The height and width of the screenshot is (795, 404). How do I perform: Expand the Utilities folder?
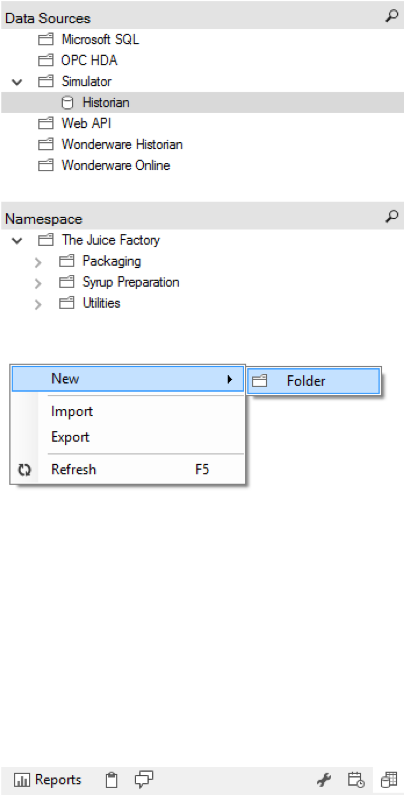click(x=38, y=304)
